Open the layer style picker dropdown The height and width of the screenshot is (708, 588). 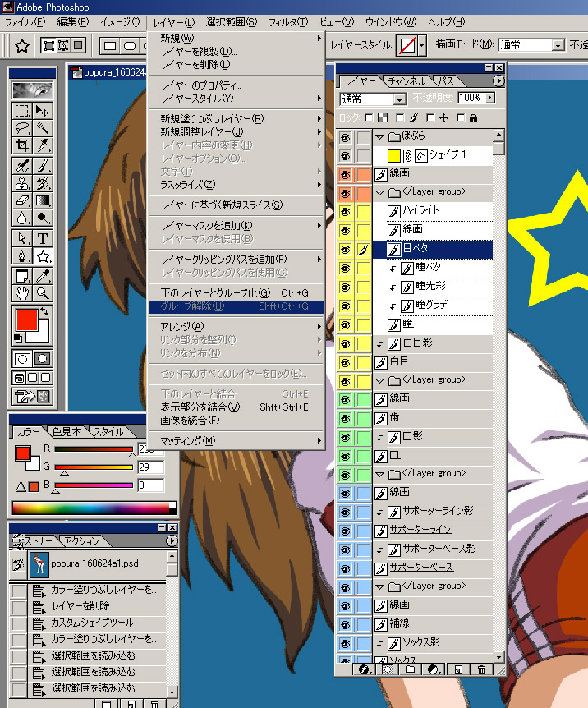(x=422, y=45)
